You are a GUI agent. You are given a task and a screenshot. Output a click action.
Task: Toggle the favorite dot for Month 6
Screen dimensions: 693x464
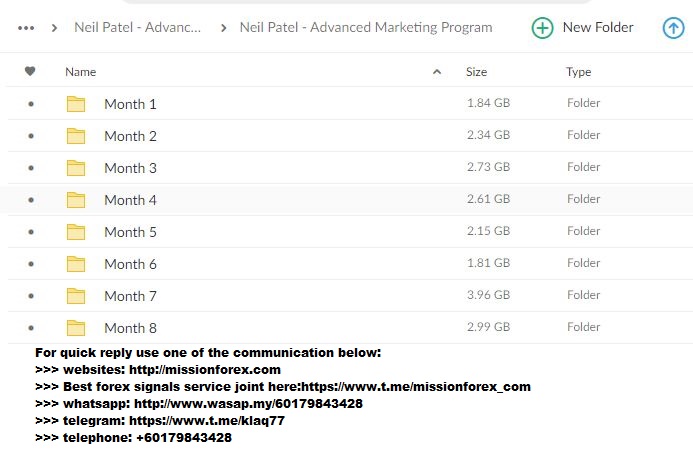coord(31,264)
